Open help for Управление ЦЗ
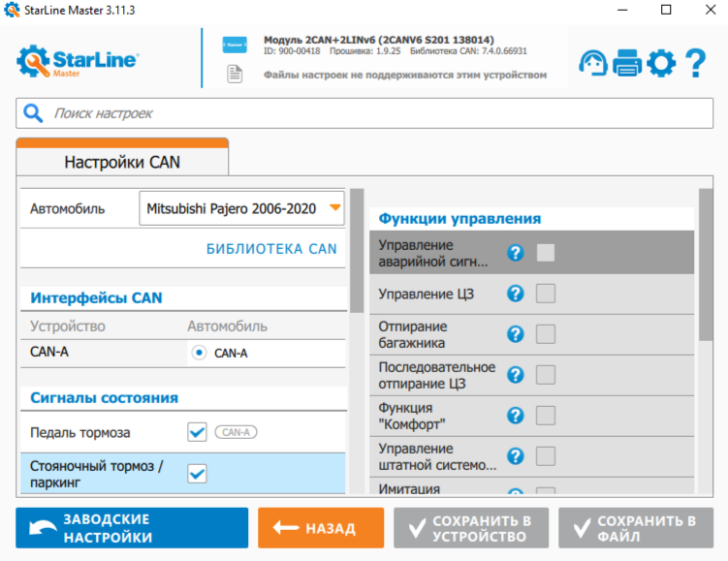Image resolution: width=728 pixels, height=561 pixels. pos(516,294)
